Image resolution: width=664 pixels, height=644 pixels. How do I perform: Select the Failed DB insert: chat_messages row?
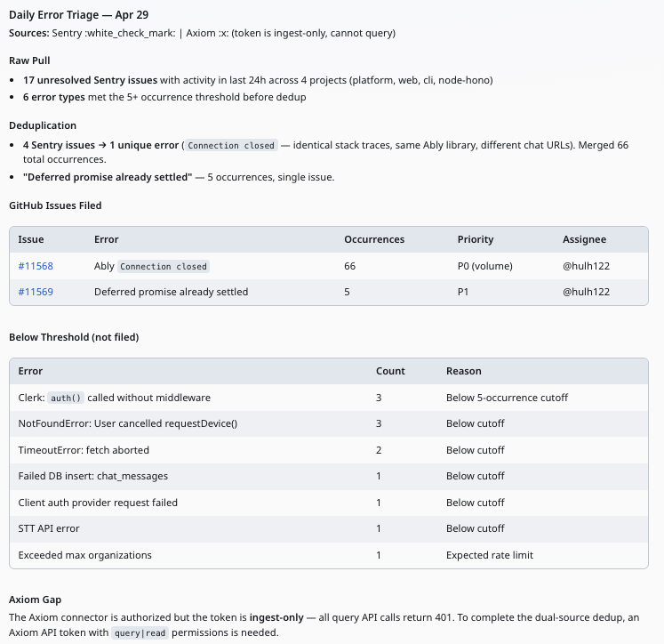coord(329,476)
